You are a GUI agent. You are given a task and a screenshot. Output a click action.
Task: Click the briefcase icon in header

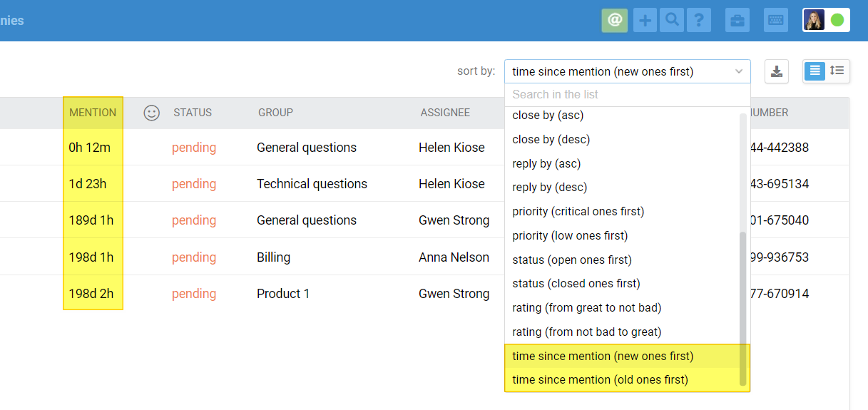tap(737, 21)
